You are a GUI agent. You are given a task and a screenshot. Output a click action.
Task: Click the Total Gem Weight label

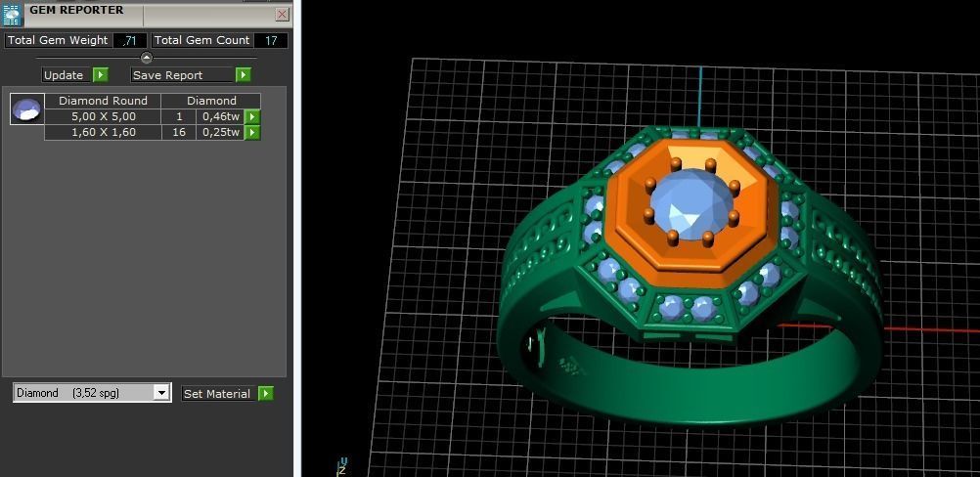[x=58, y=41]
